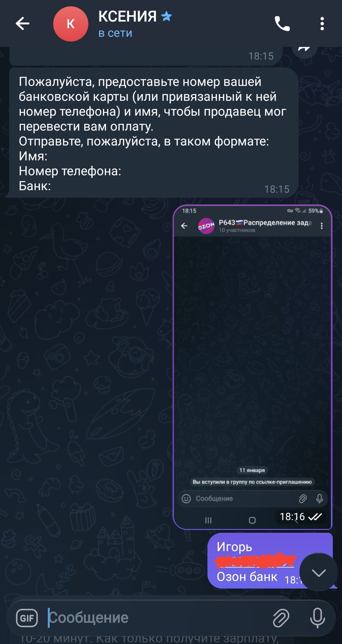Start a voice call with КСЕНИЯ
Screen dimensions: 342x644
[282, 24]
